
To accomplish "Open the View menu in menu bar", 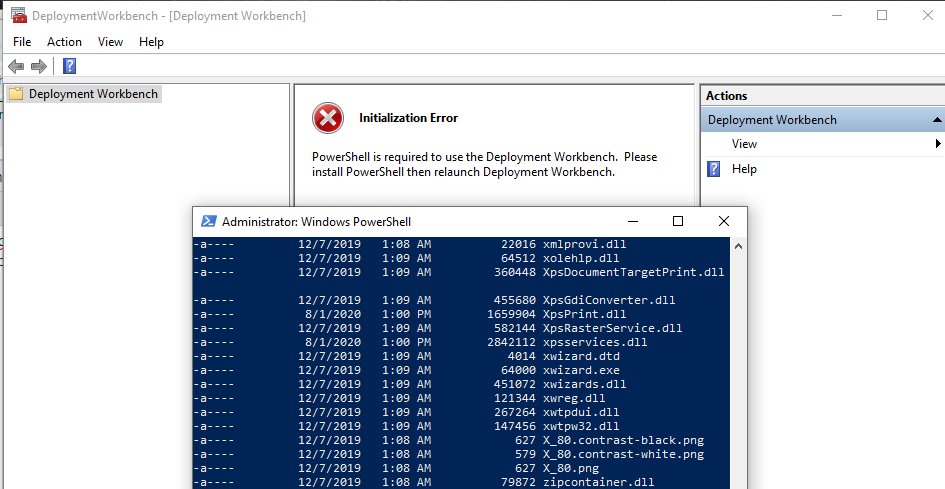I will tap(110, 42).
